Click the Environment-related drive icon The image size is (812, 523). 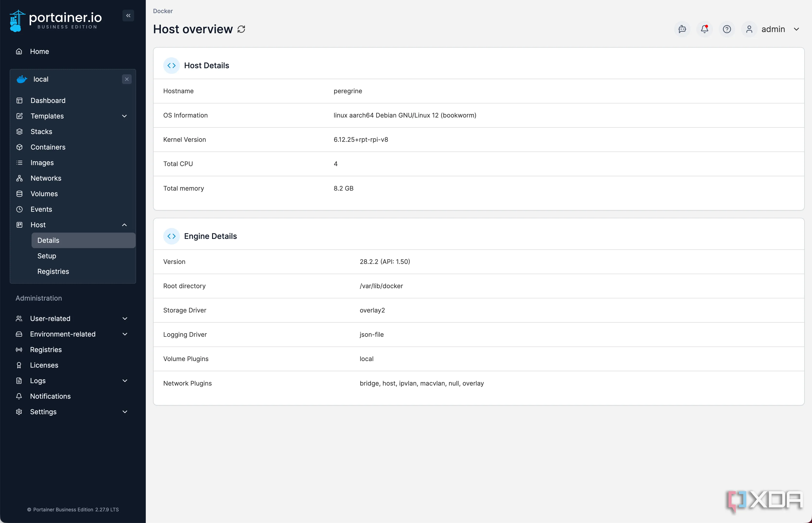19,334
